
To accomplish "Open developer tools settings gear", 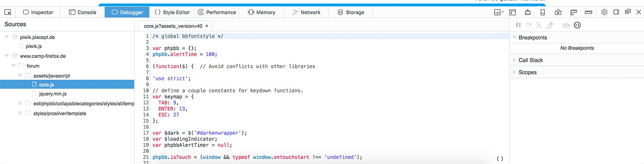I will [x=604, y=12].
